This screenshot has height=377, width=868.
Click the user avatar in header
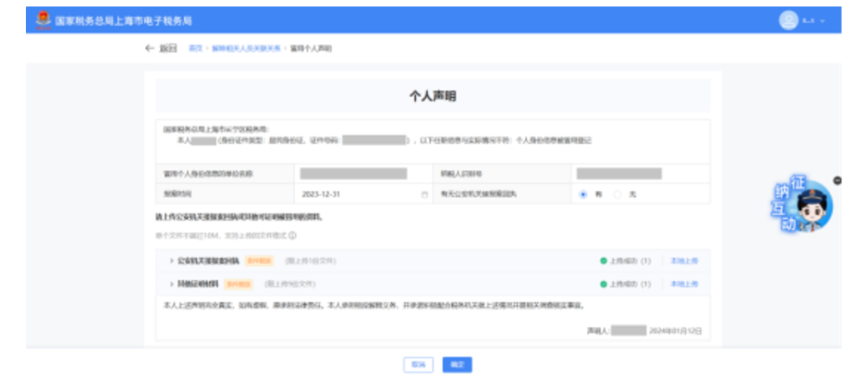click(x=789, y=20)
